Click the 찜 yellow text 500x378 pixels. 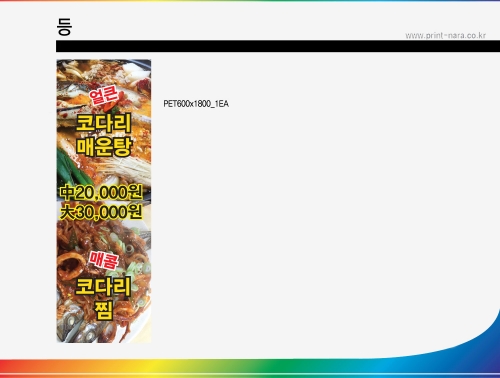tap(104, 310)
